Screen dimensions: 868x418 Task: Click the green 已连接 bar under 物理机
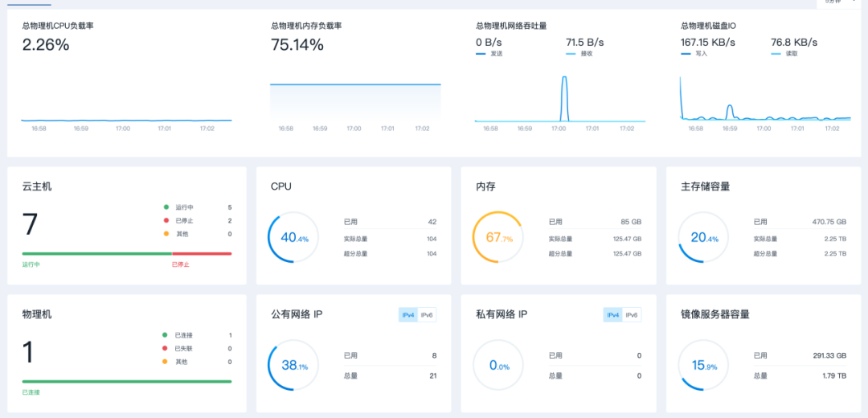(126, 382)
